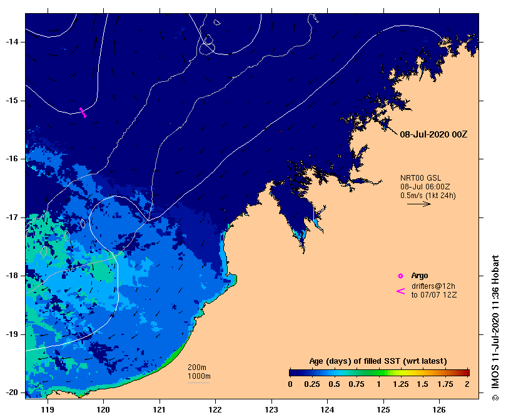Click the longitude label '120'
506x420 pixels.
click(x=104, y=409)
